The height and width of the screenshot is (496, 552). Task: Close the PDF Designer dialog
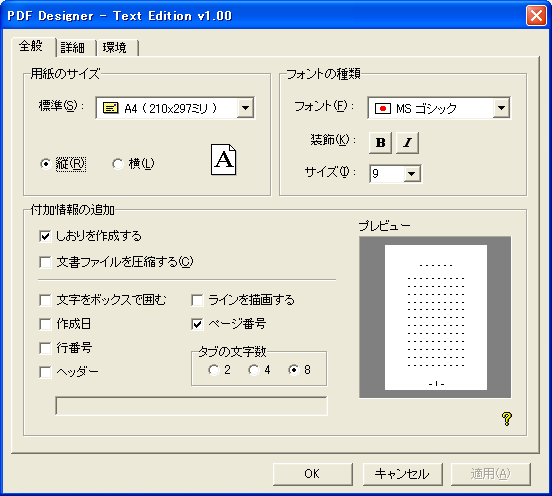click(x=536, y=16)
